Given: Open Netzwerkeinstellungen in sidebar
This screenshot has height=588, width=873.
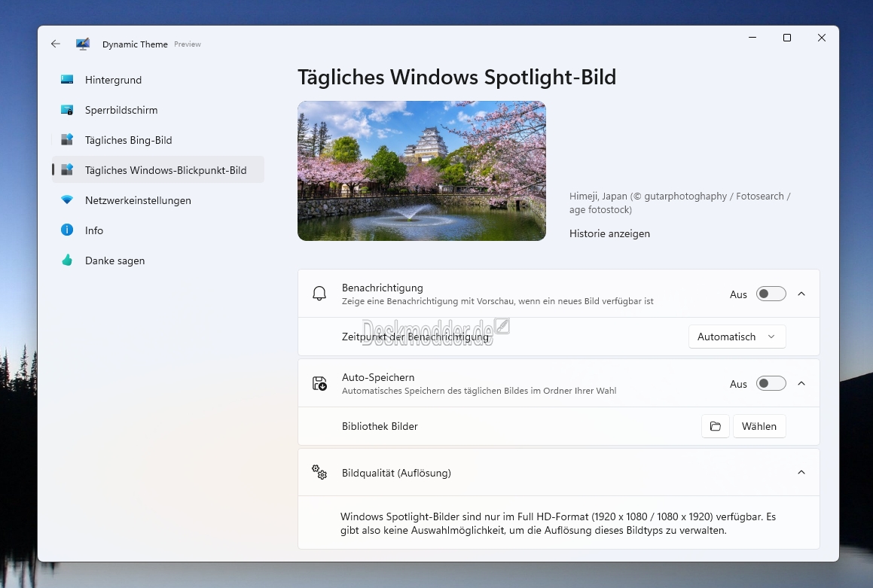Looking at the screenshot, I should click(x=158, y=200).
